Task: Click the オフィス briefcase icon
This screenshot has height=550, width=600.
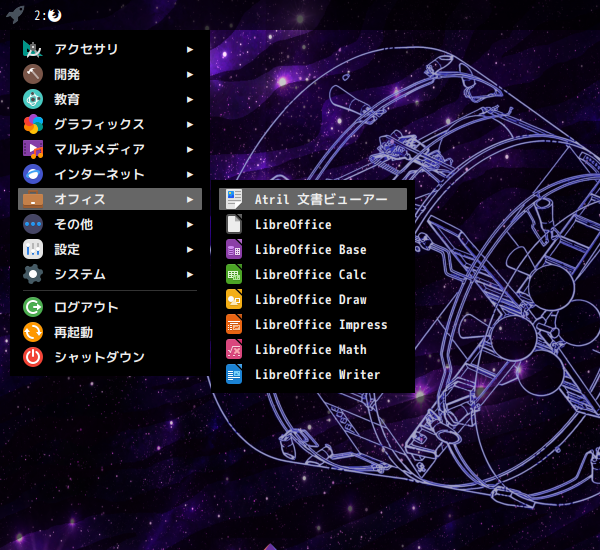Action: pos(33,199)
